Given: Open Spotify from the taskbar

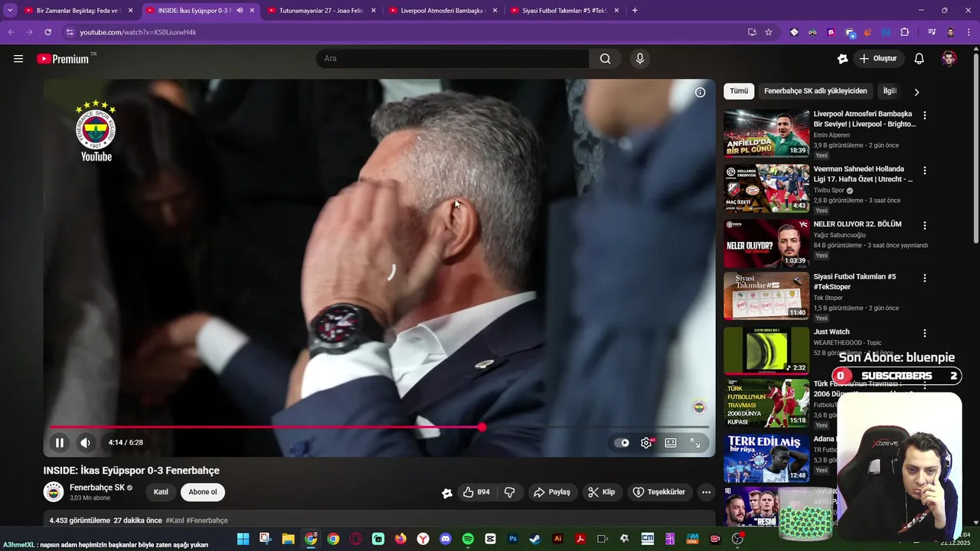Looking at the screenshot, I should 468,539.
